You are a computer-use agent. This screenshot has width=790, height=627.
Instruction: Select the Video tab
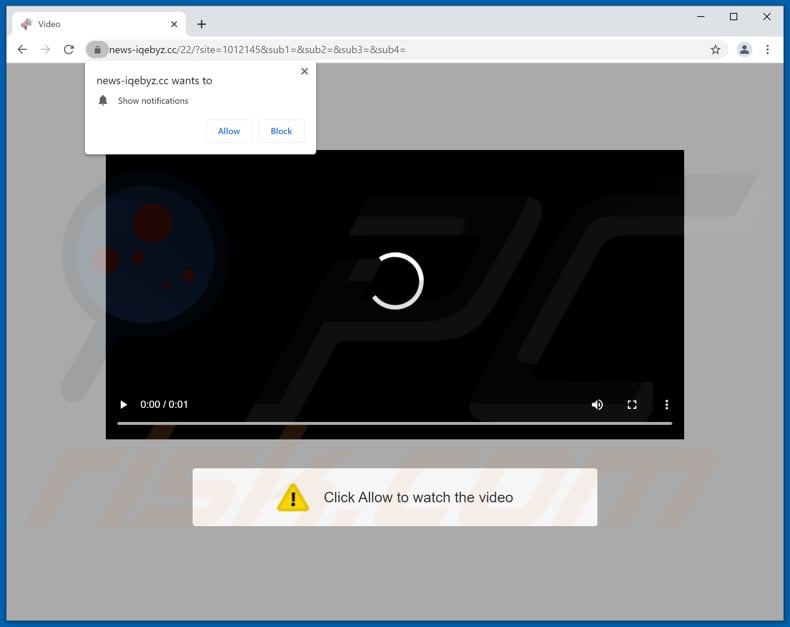(x=98, y=24)
